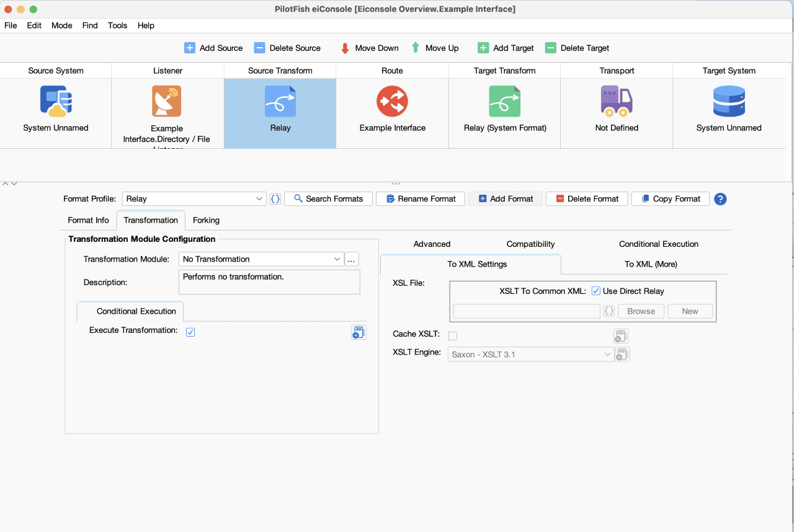Viewport: 794px width, 532px height.
Task: Click the Add Source plus icon
Action: [190, 48]
